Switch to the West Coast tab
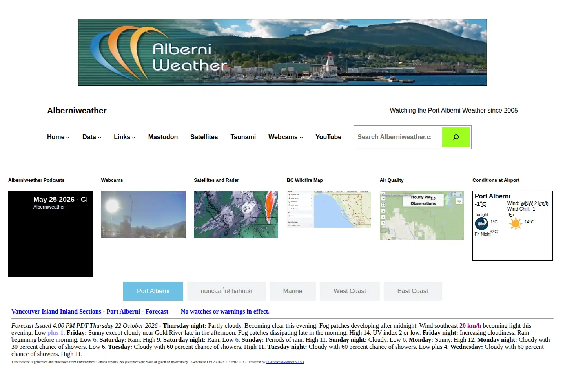 pos(350,291)
